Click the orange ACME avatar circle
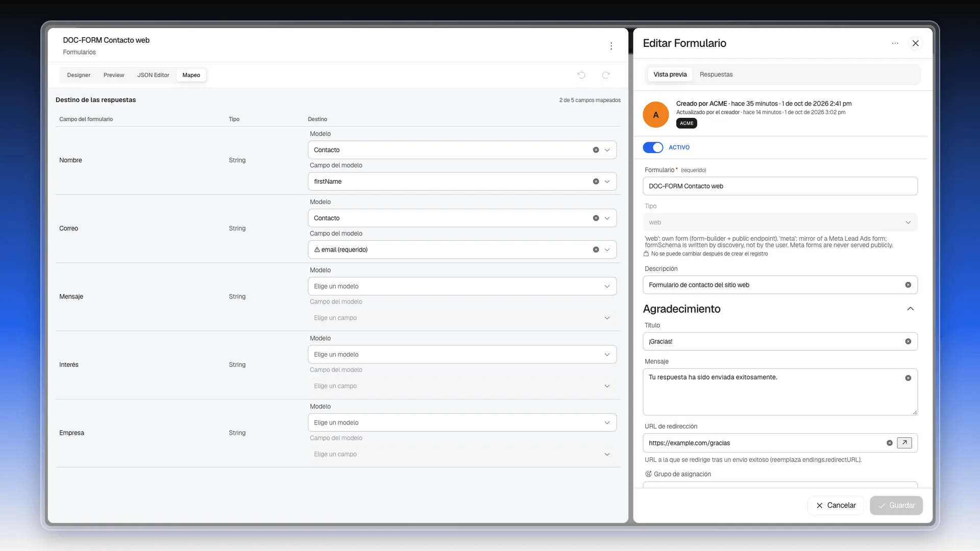This screenshot has width=980, height=551. 656,115
